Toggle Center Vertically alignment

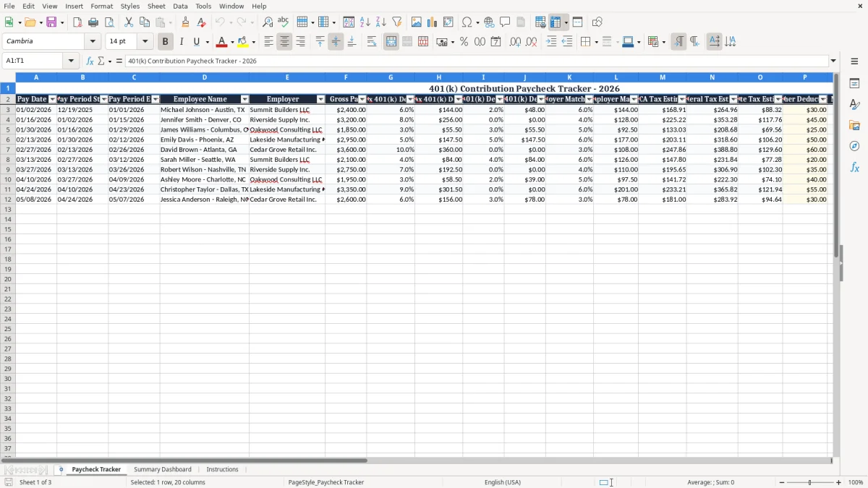pos(336,42)
